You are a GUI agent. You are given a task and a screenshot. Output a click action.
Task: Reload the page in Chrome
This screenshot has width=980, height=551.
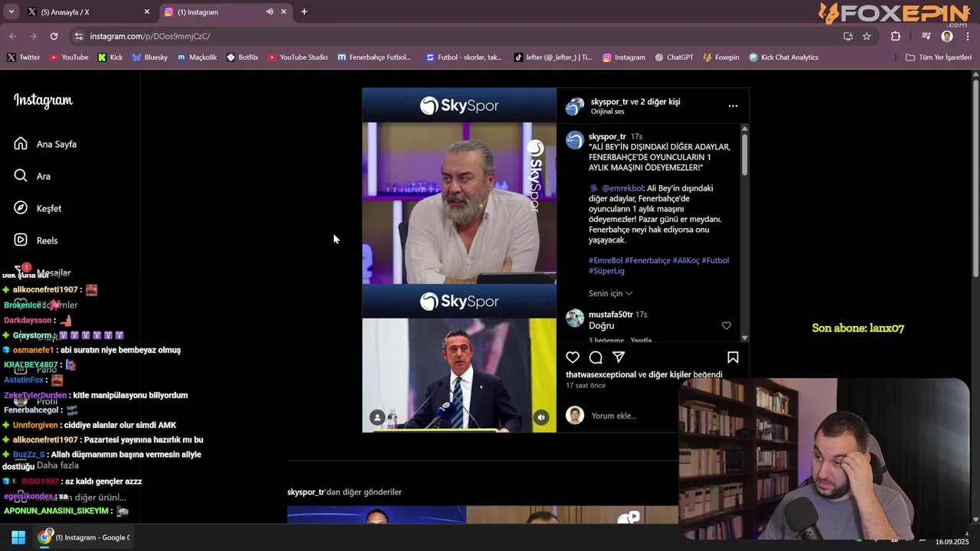(54, 36)
